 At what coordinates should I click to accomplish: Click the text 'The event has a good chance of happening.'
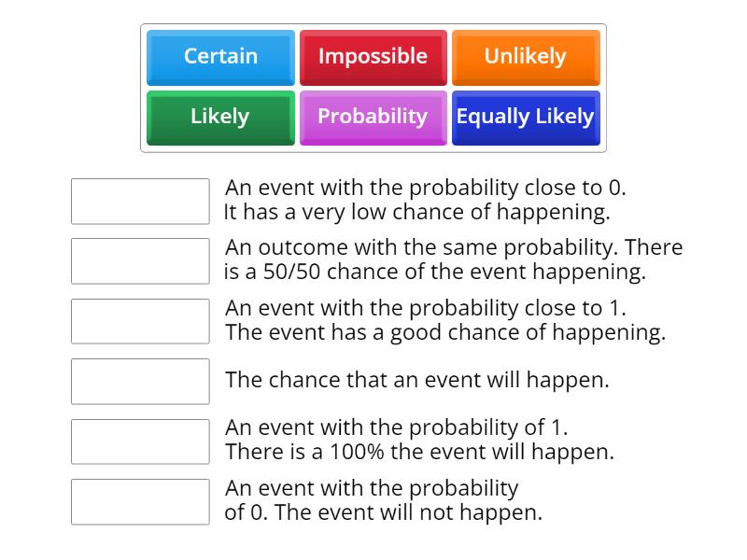click(445, 333)
